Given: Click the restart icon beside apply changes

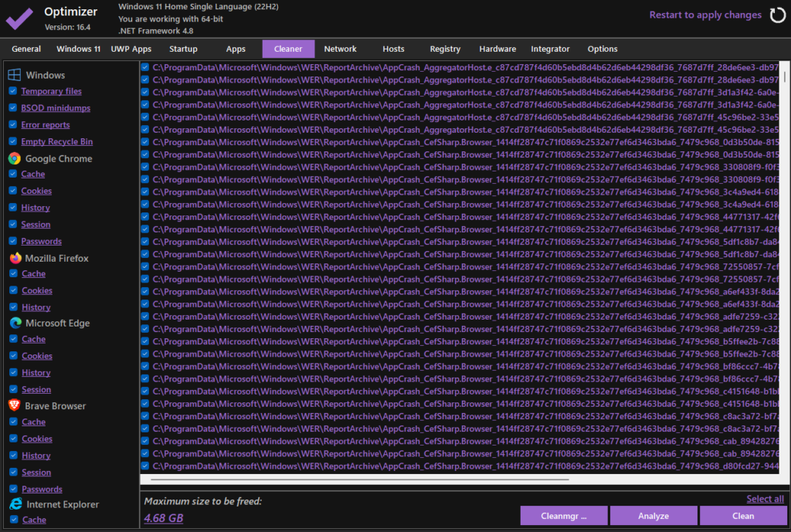Looking at the screenshot, I should 776,15.
